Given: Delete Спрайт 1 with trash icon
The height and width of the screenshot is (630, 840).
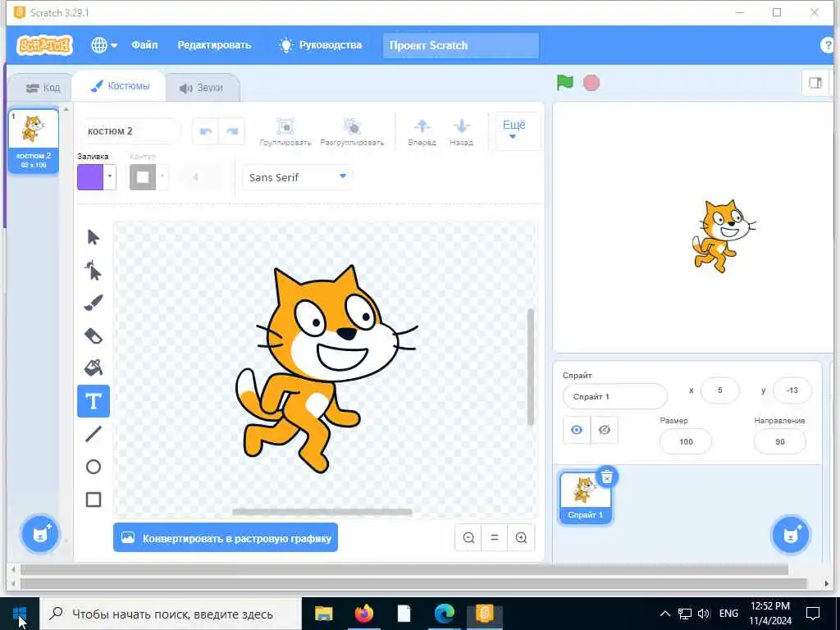Looking at the screenshot, I should pos(606,477).
